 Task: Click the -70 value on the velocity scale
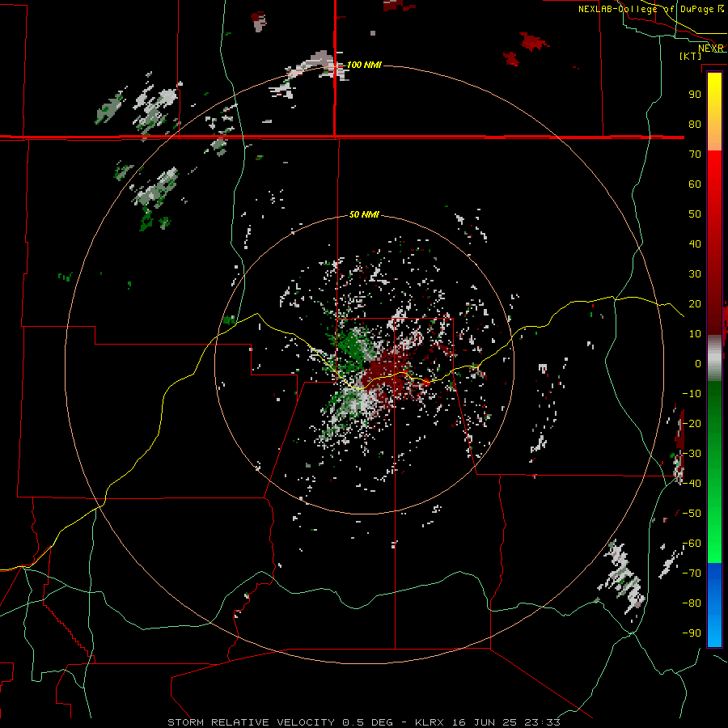point(692,574)
